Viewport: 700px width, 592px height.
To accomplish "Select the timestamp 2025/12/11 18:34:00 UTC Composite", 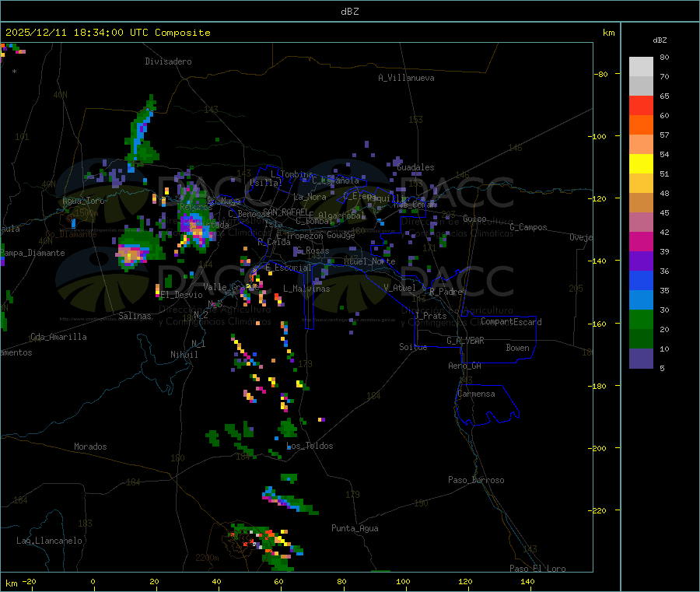I will pyautogui.click(x=107, y=33).
